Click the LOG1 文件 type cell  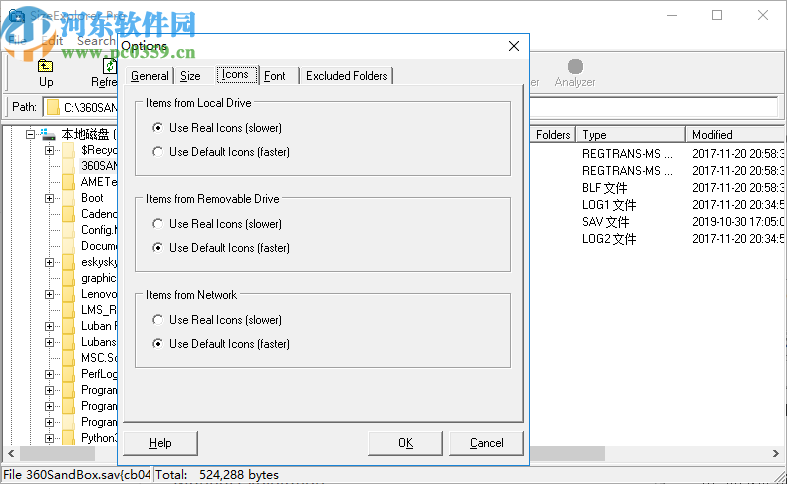tap(609, 205)
